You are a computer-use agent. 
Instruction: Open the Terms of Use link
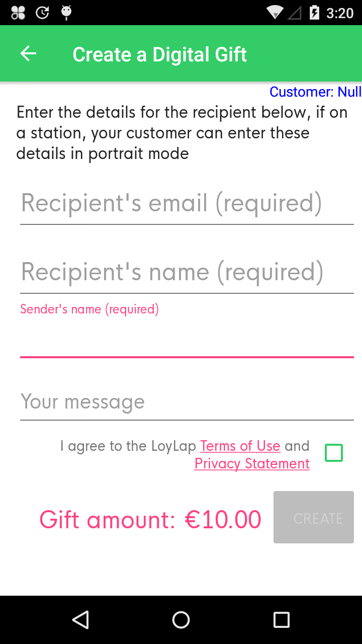pyautogui.click(x=240, y=446)
